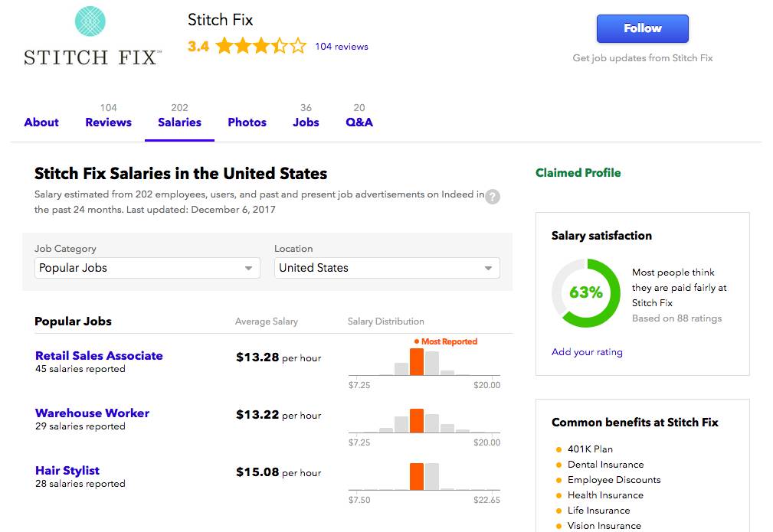Click the Get job updates from Stitch Fix text

[x=642, y=58]
